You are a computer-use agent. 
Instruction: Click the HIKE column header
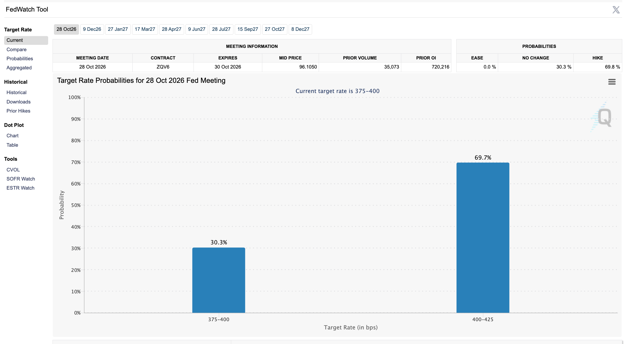coord(597,58)
